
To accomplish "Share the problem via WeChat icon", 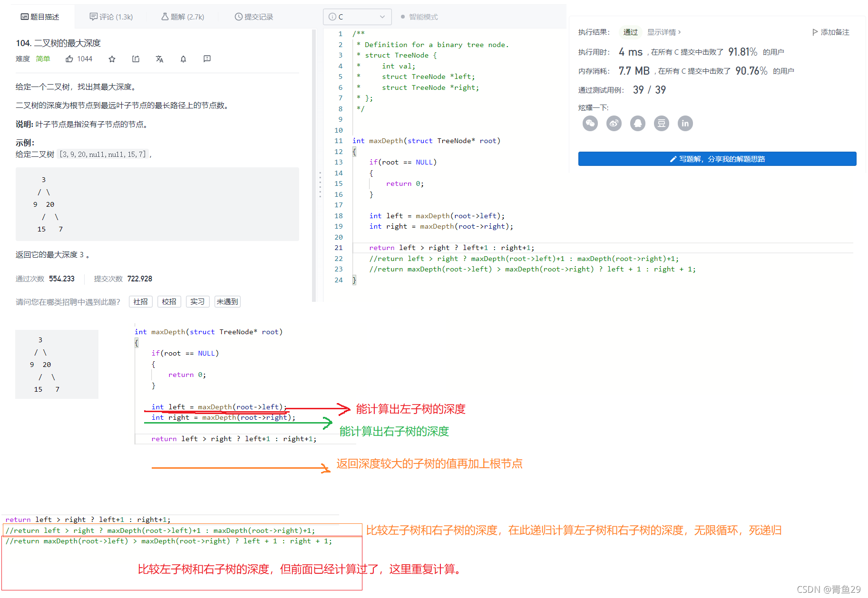I will 590,123.
